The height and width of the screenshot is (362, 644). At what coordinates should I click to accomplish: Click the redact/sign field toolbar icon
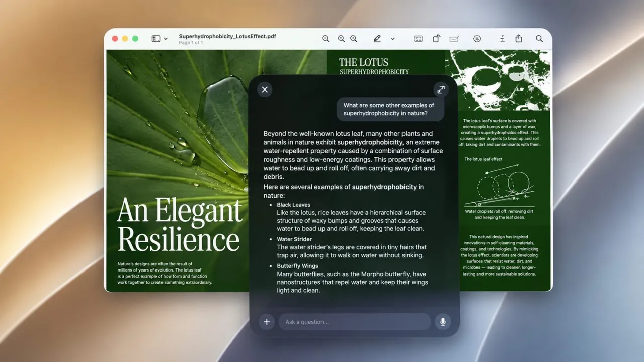454,39
